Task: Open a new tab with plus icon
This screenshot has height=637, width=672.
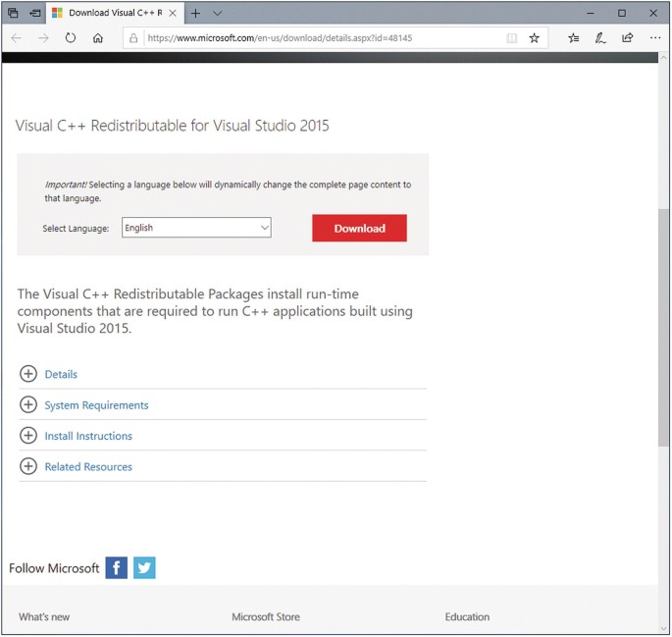Action: [x=195, y=14]
